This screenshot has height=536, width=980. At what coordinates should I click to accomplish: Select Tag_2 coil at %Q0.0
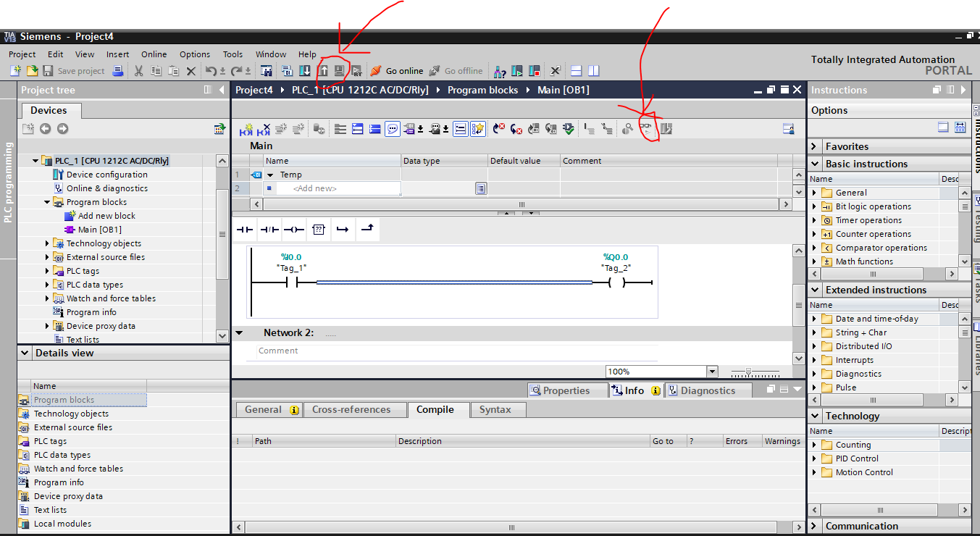pos(616,282)
